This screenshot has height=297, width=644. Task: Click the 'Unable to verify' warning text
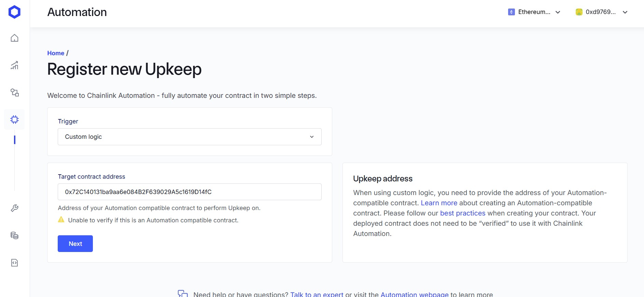(153, 220)
